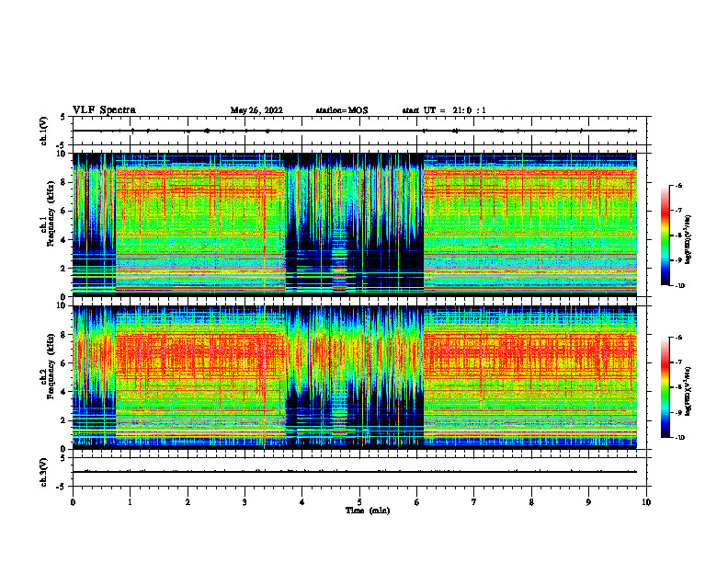This screenshot has height=563, width=728.
Task: Click the "ch.1 Frequency (kHz)" axis label
Action: pyautogui.click(x=48, y=214)
